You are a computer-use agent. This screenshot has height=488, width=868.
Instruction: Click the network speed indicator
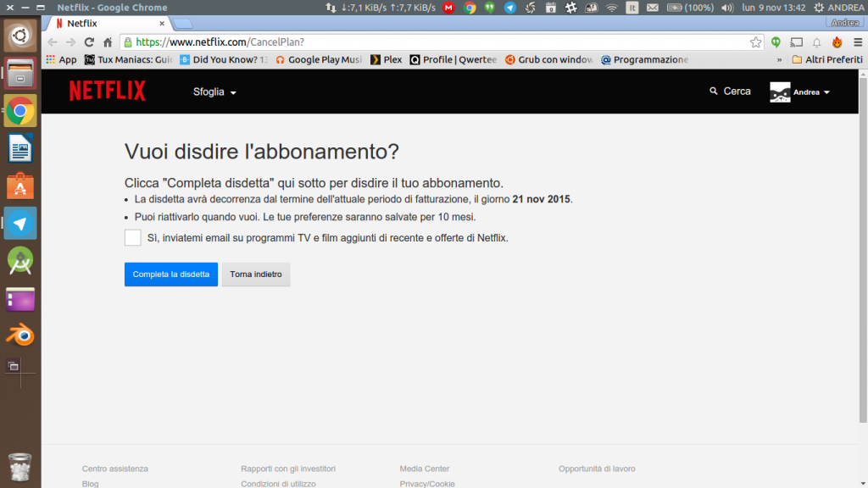[381, 8]
